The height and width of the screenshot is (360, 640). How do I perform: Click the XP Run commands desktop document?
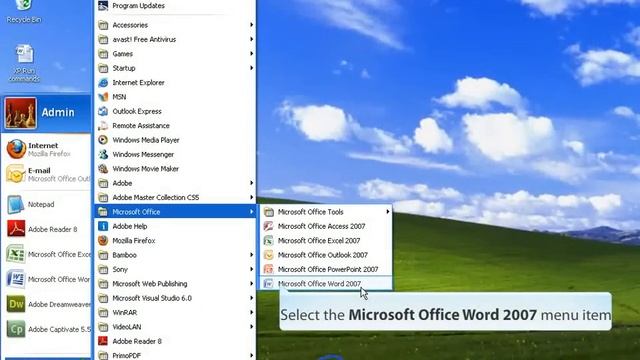[x=24, y=63]
